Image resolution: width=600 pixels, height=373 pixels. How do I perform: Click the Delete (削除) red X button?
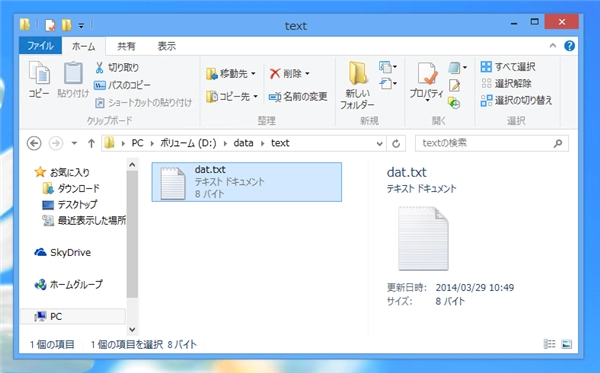(x=285, y=73)
